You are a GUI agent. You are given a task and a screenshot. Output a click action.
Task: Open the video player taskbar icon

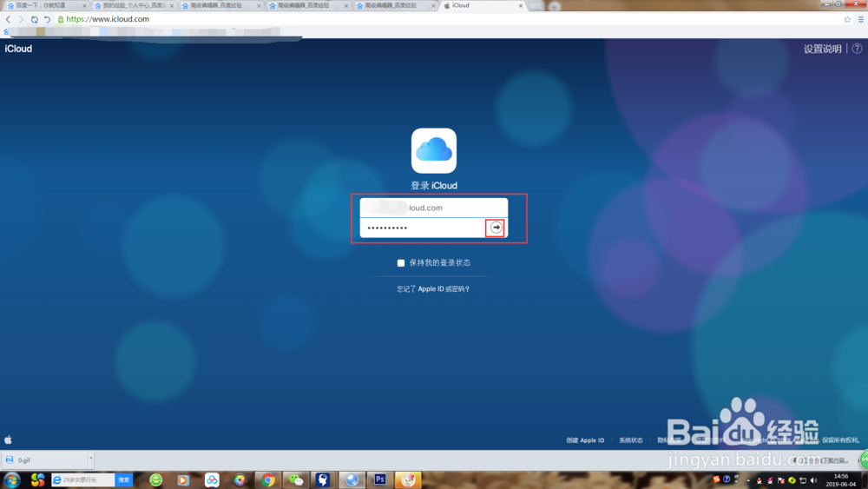tap(183, 480)
